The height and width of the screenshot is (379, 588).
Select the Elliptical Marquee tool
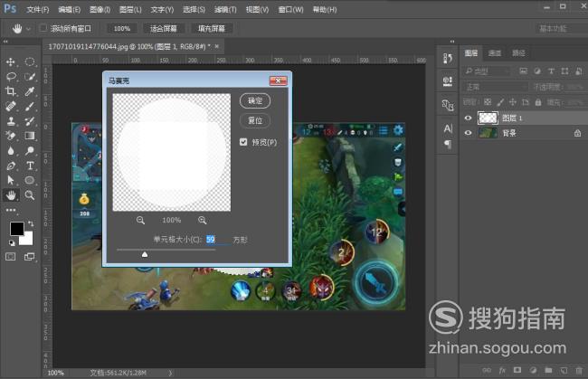pos(30,62)
